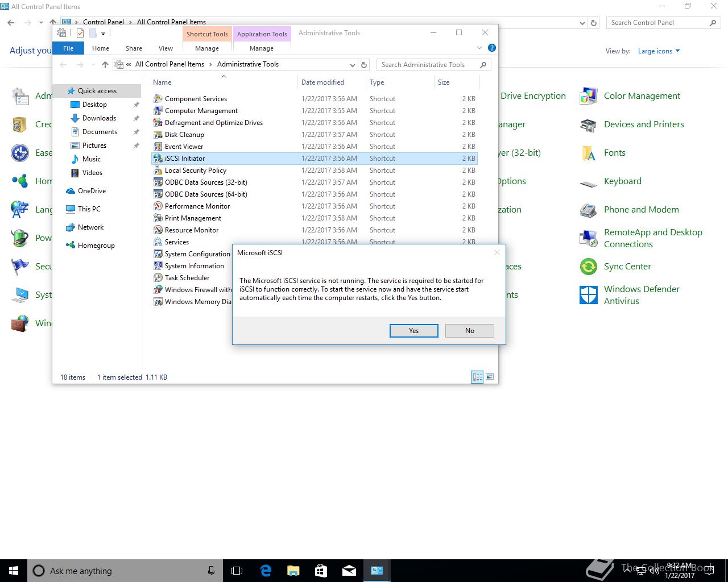Viewport: 728px width, 582px height.
Task: Switch to Share ribbon tab
Action: click(x=134, y=48)
